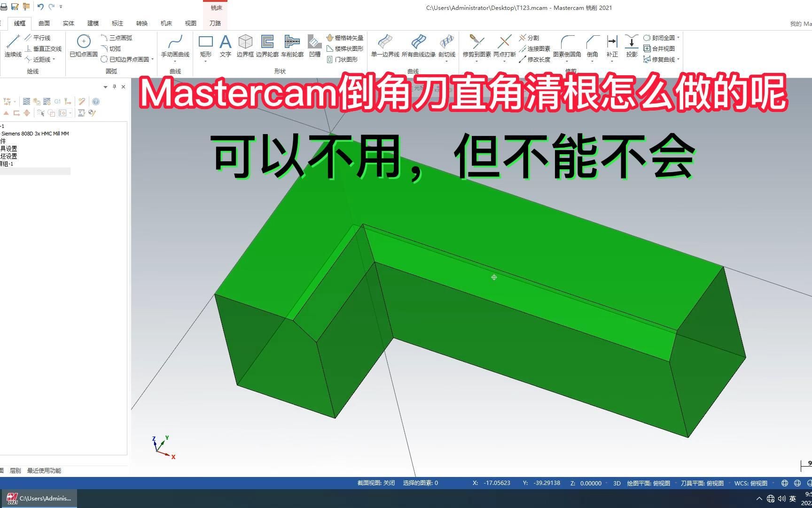Screen dimensions: 812x508
Task: Click 绘图平面: 俯视图 in status bar
Action: [x=648, y=483]
